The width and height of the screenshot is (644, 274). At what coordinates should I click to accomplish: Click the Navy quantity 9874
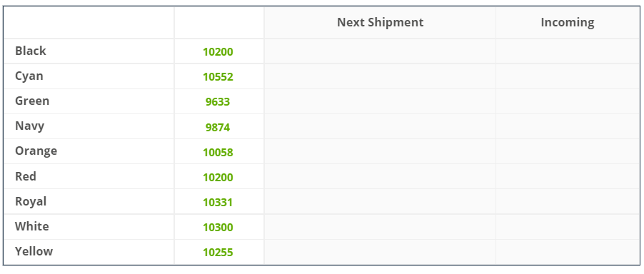pyautogui.click(x=218, y=128)
